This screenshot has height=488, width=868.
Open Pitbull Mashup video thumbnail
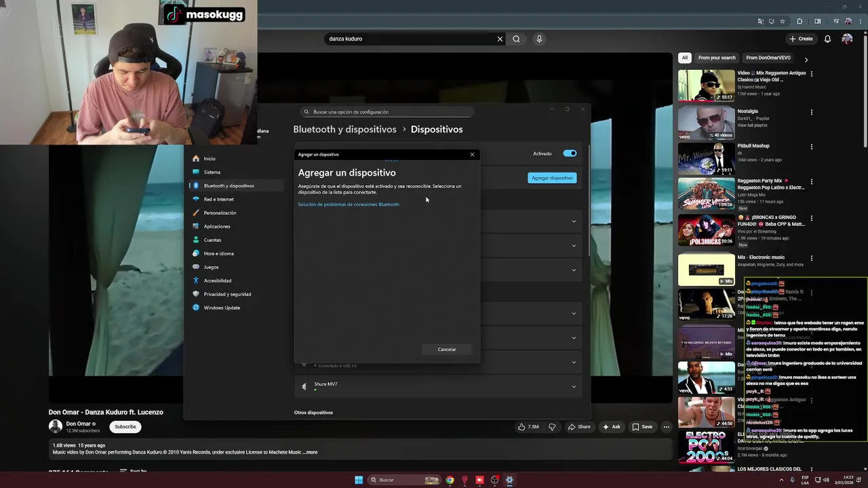click(706, 158)
